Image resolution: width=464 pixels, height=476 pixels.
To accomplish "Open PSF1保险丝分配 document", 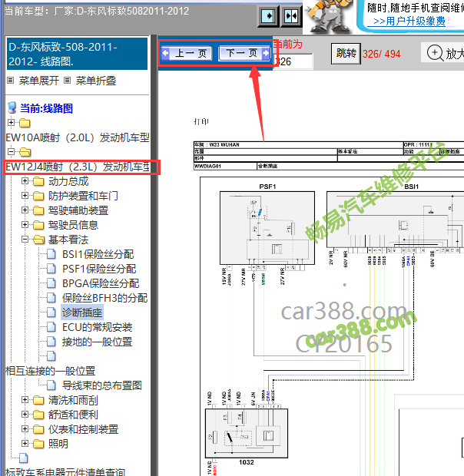I will tap(99, 269).
